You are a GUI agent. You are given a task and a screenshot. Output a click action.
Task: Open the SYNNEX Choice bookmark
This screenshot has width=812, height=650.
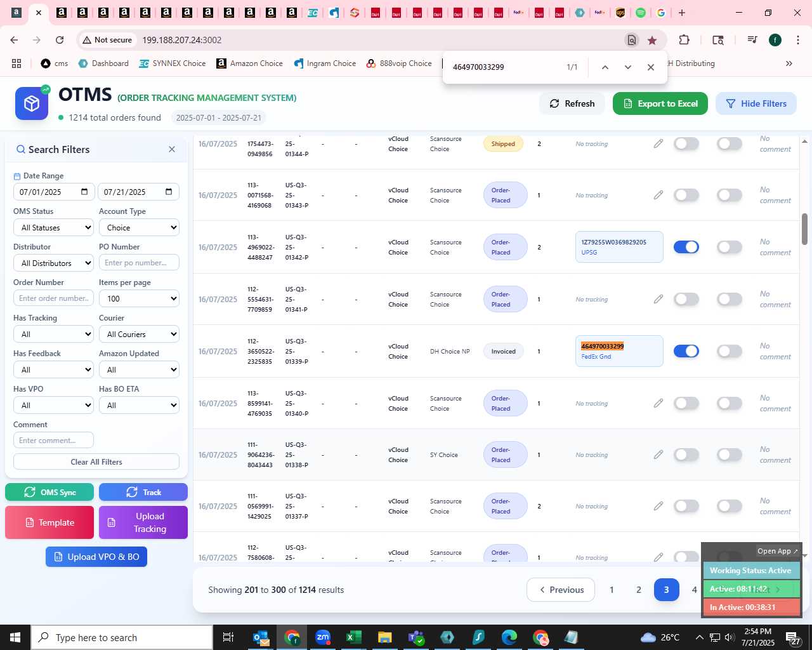(x=173, y=63)
